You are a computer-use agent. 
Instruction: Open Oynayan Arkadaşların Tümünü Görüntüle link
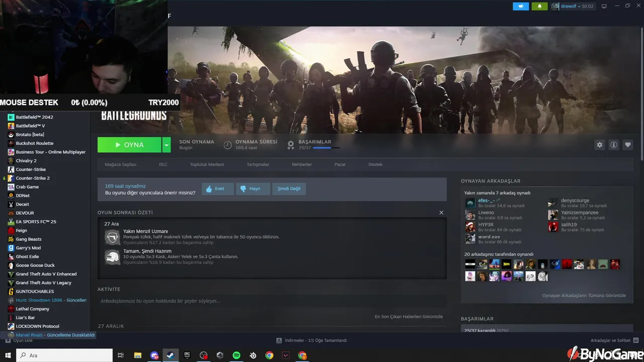(584, 296)
